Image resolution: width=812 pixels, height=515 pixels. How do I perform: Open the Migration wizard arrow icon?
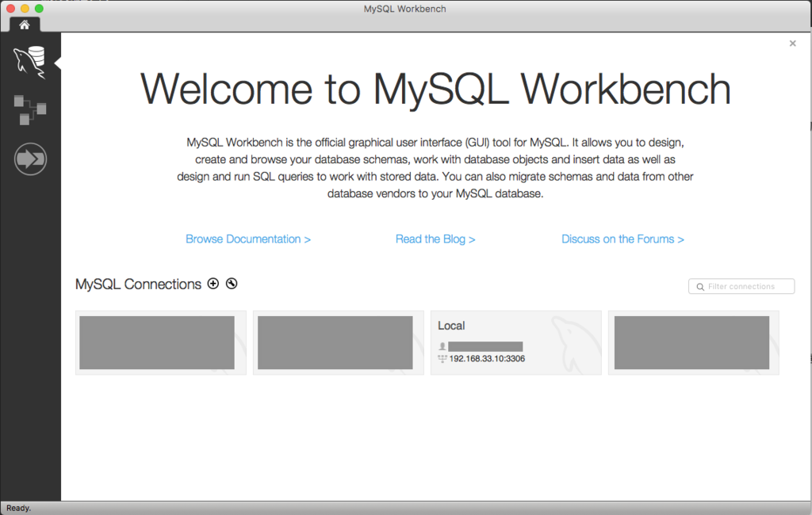pyautogui.click(x=30, y=159)
